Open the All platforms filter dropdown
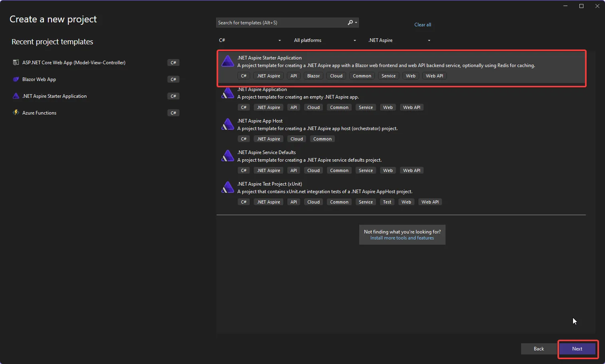This screenshot has height=364, width=605. 324,40
